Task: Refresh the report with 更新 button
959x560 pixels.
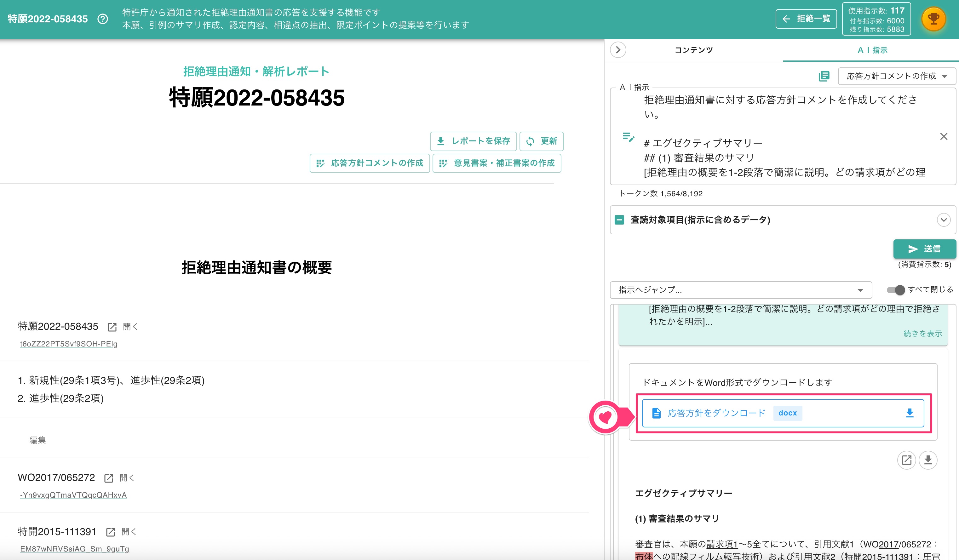Action: click(x=542, y=141)
